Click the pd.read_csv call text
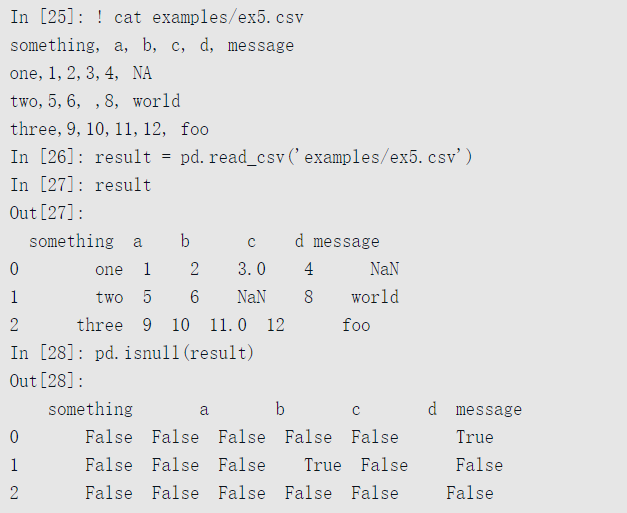627x513 pixels. click(326, 157)
